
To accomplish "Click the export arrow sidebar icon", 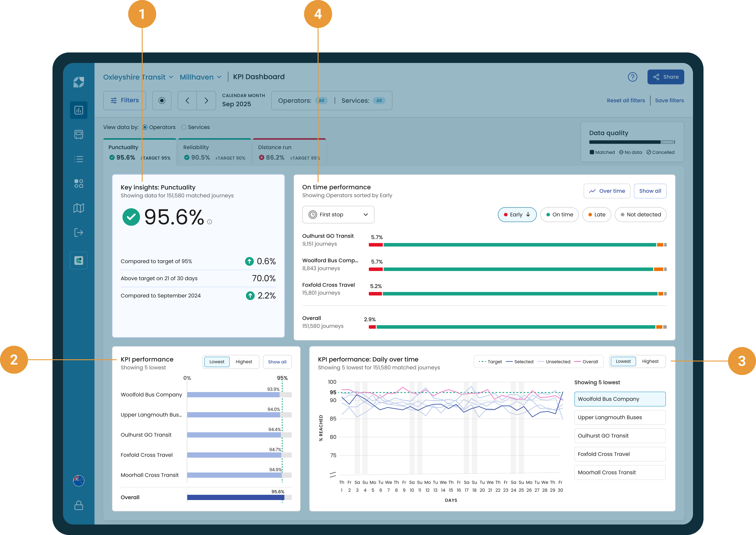I will click(78, 233).
